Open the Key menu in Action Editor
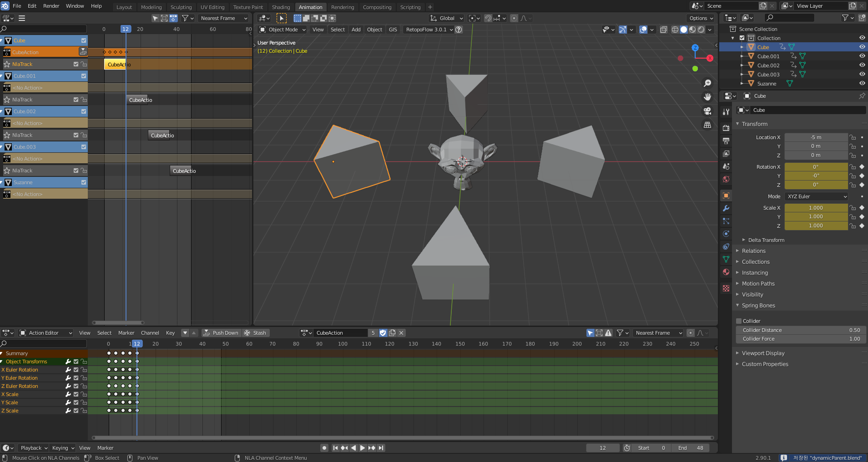868x462 pixels. pyautogui.click(x=170, y=333)
